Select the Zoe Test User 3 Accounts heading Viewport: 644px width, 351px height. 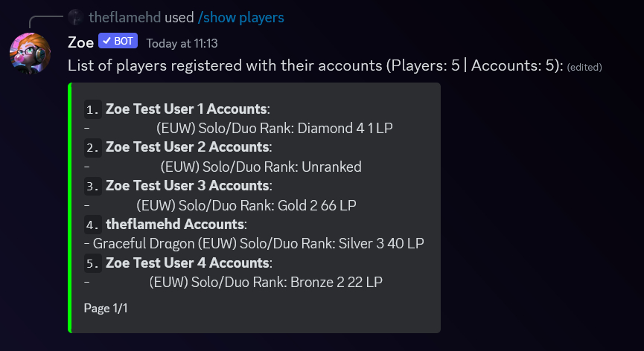click(x=188, y=186)
